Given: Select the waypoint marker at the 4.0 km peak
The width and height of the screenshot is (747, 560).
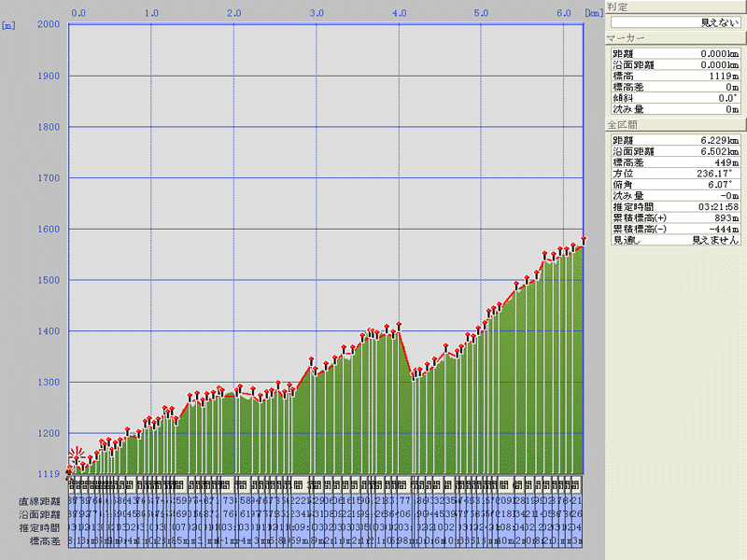Looking at the screenshot, I should (x=399, y=325).
